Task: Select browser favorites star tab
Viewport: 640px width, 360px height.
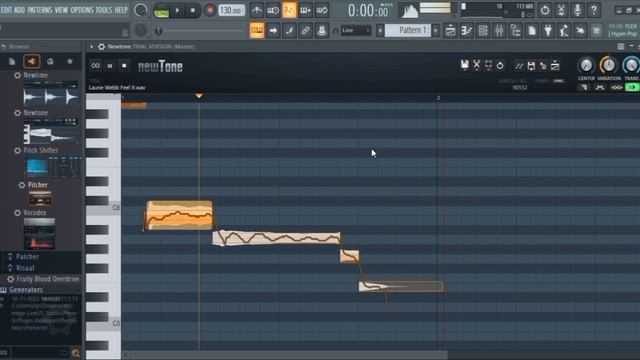Action: tap(70, 61)
